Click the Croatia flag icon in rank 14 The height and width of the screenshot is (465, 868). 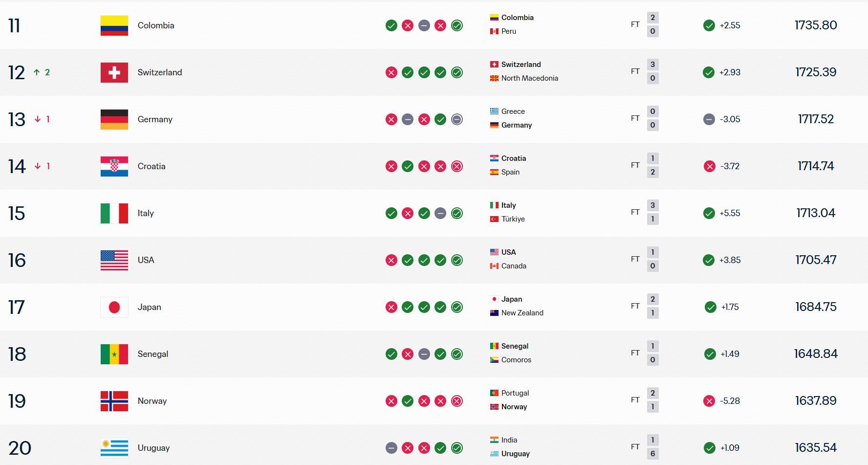[x=114, y=166]
